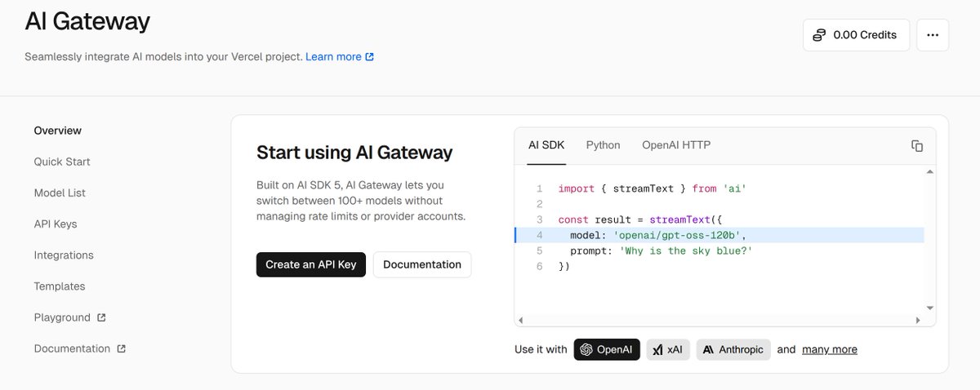980x390 pixels.
Task: Click the highlighted model code line 4
Action: coord(719,235)
